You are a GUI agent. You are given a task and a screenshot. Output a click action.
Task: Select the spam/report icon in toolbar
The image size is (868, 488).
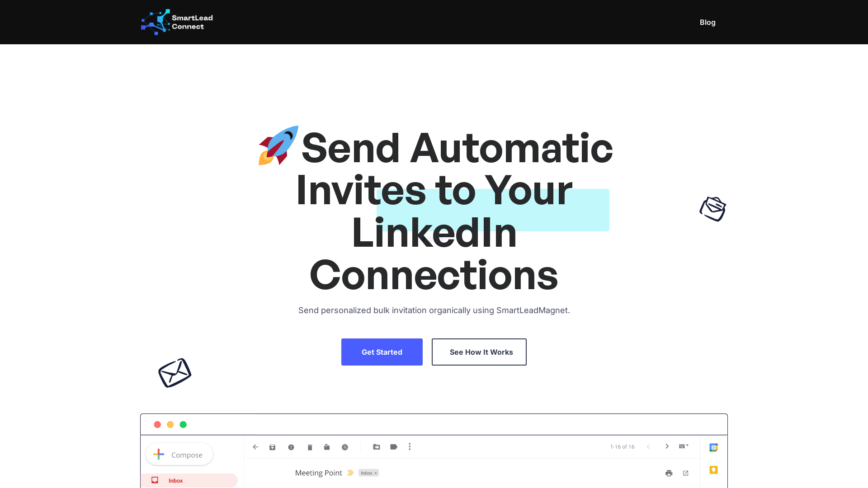pyautogui.click(x=291, y=447)
